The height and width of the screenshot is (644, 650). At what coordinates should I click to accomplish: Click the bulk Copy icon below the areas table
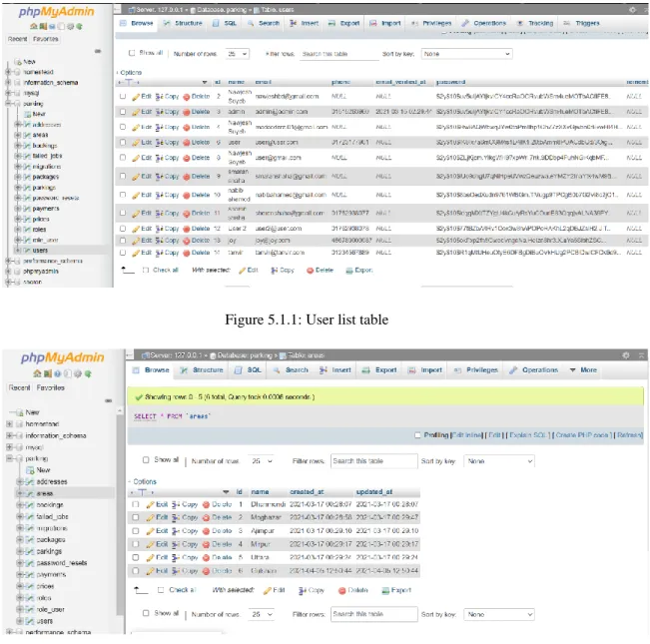pyautogui.click(x=303, y=590)
